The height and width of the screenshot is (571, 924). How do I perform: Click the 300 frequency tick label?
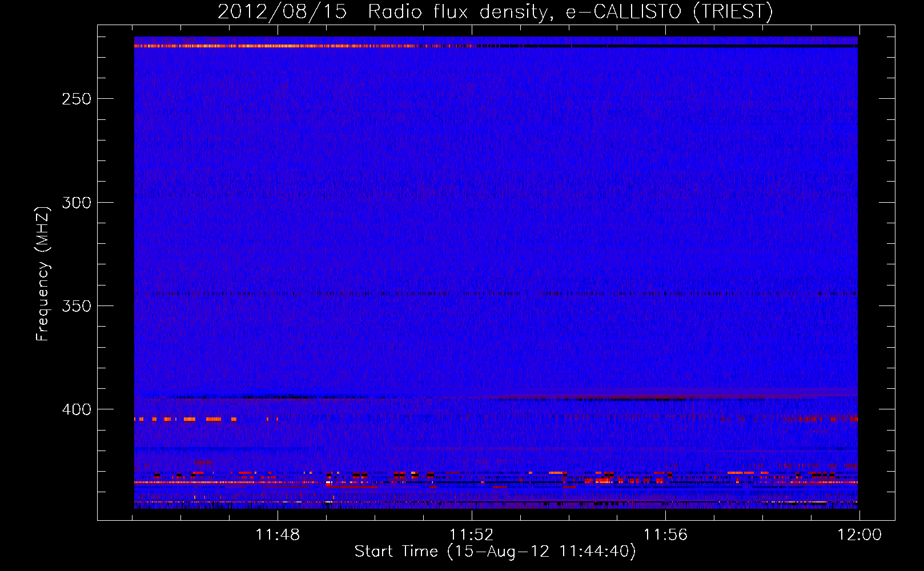(x=77, y=203)
